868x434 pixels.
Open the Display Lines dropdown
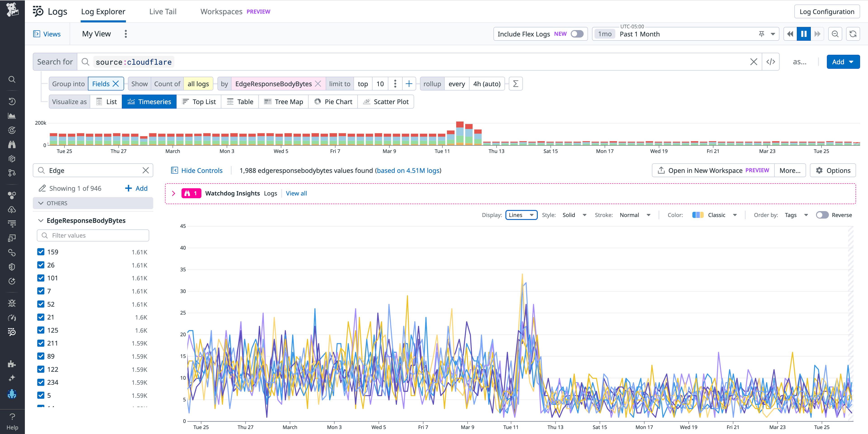click(521, 215)
